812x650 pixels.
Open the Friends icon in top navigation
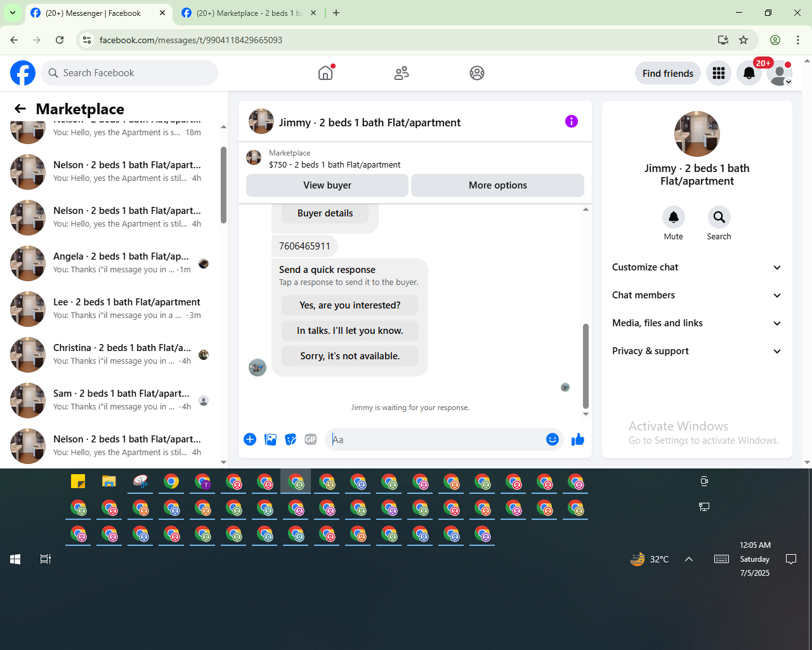tap(402, 73)
